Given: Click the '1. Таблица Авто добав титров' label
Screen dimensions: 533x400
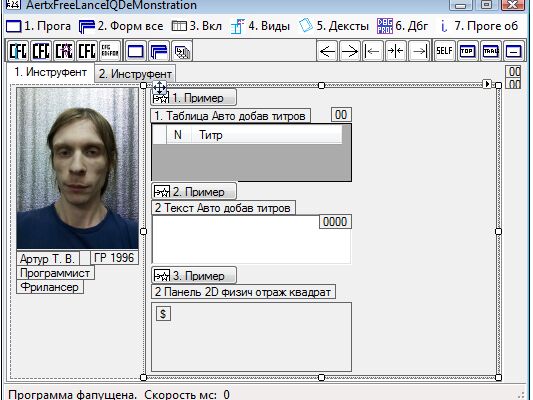Looking at the screenshot, I should [x=230, y=116].
